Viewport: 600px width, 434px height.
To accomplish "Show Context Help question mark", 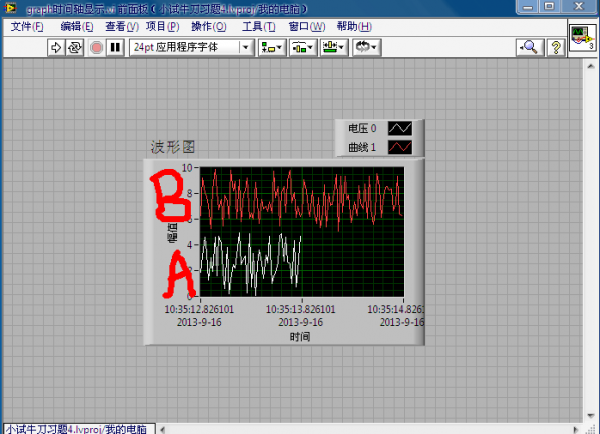I will 556,47.
